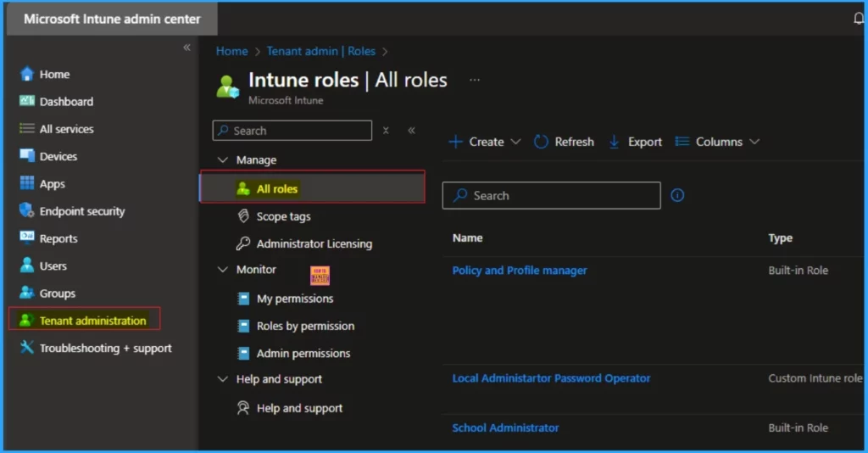This screenshot has height=453, width=868.
Task: Sort by Name column header
Action: (467, 238)
